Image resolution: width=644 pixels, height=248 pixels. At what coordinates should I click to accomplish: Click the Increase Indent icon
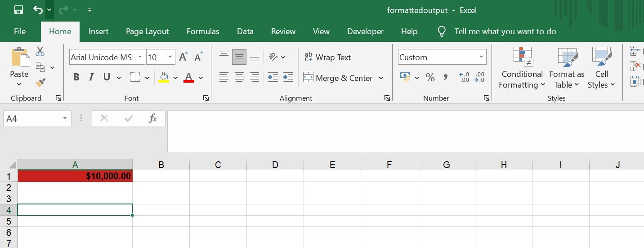click(x=288, y=78)
